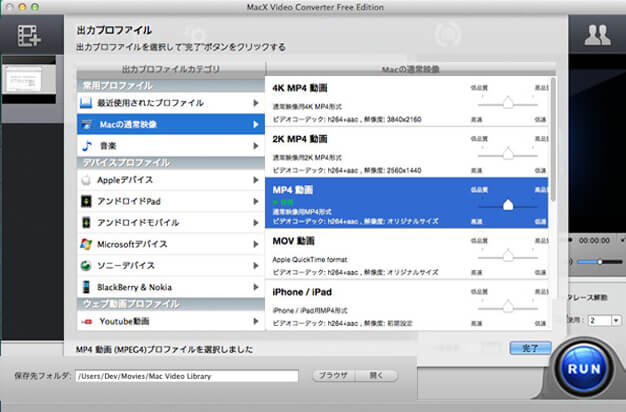Select the 2K MP4 video profile
This screenshot has height=412, width=626.
point(407,153)
